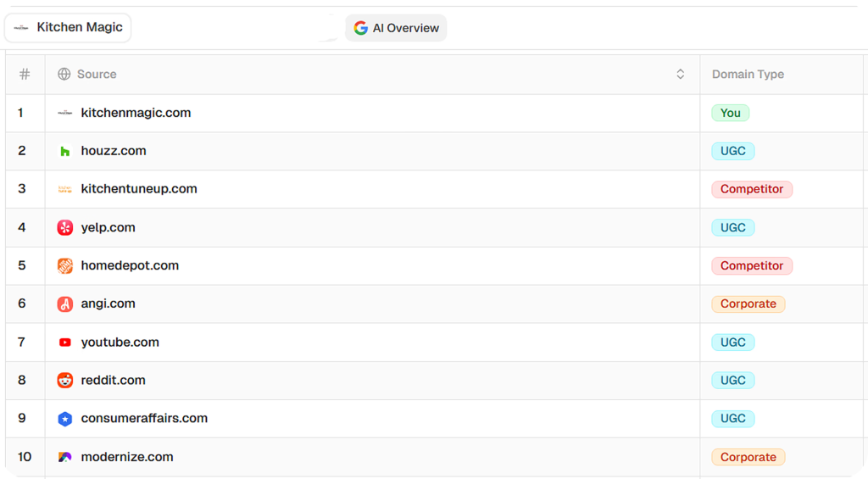Click the Modernize logo icon
Viewport: 868px width, 479px height.
[x=65, y=457]
